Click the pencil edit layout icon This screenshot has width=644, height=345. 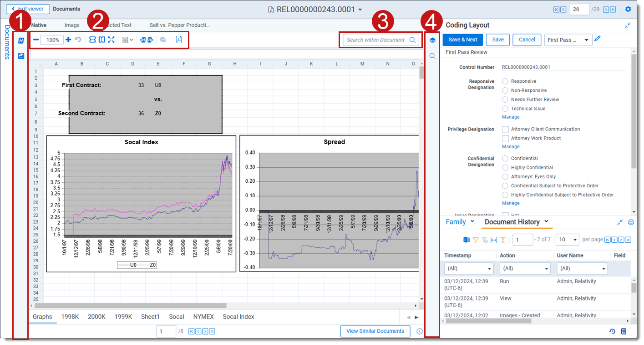point(598,39)
